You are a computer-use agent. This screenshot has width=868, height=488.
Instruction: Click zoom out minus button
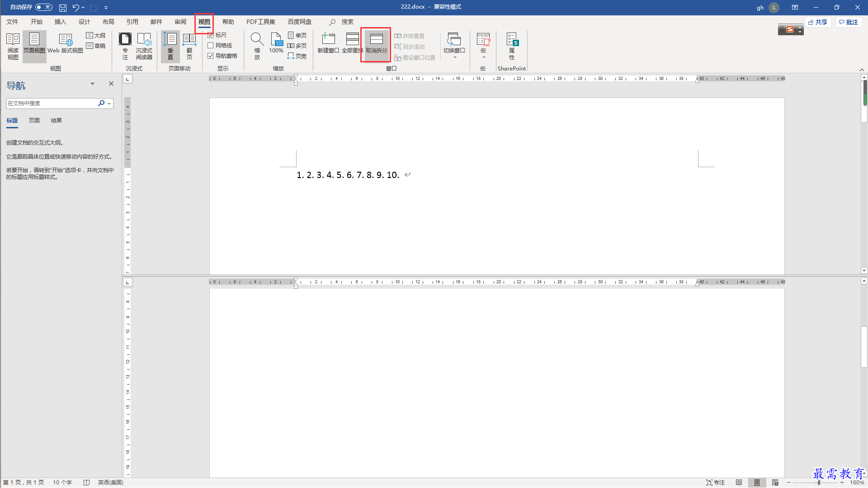789,483
